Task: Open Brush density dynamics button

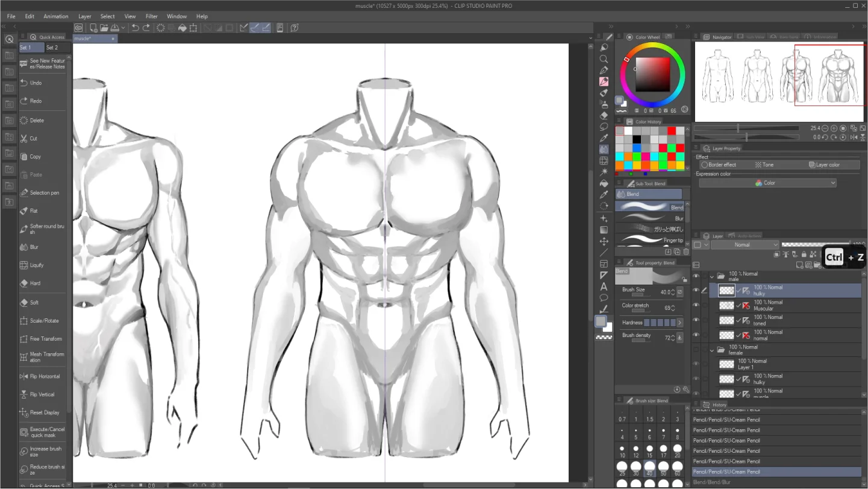Action: point(680,338)
